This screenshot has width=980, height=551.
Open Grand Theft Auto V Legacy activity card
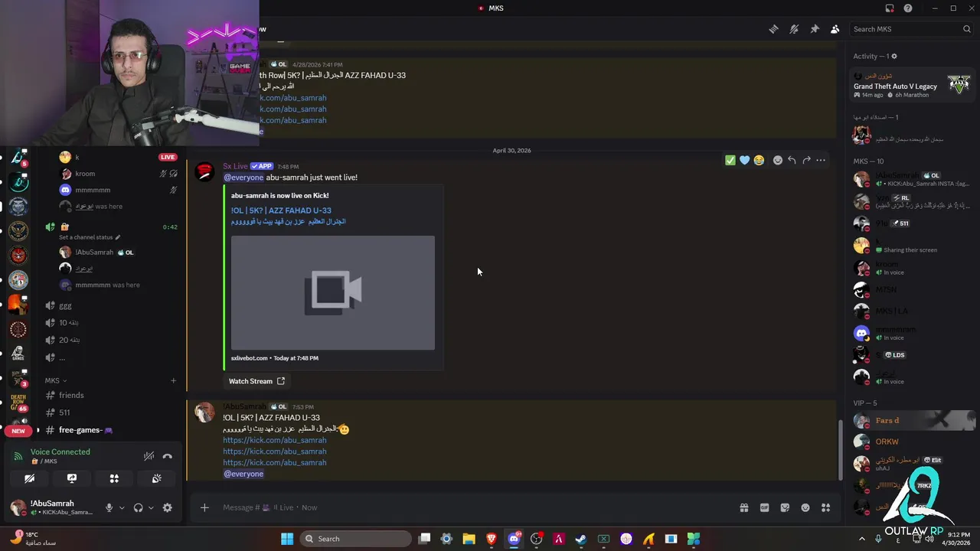911,86
